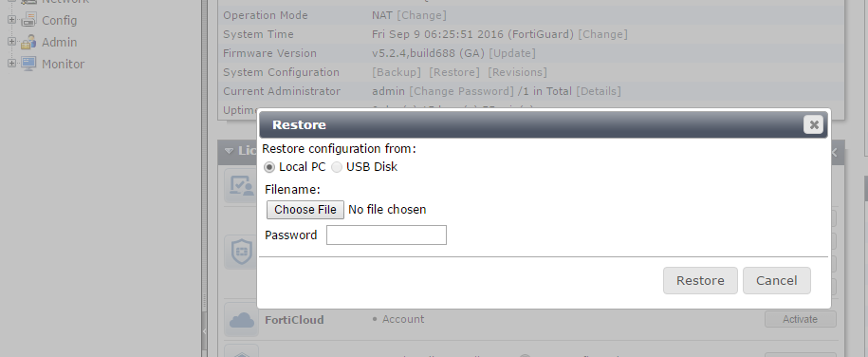Select the USB Disk radio button

coord(337,167)
